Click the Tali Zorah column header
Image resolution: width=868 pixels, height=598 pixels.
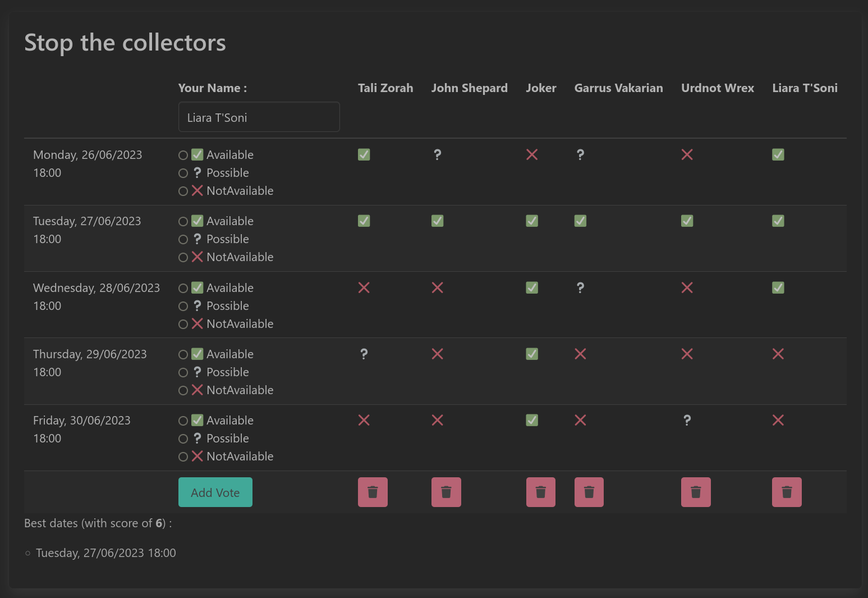point(385,88)
